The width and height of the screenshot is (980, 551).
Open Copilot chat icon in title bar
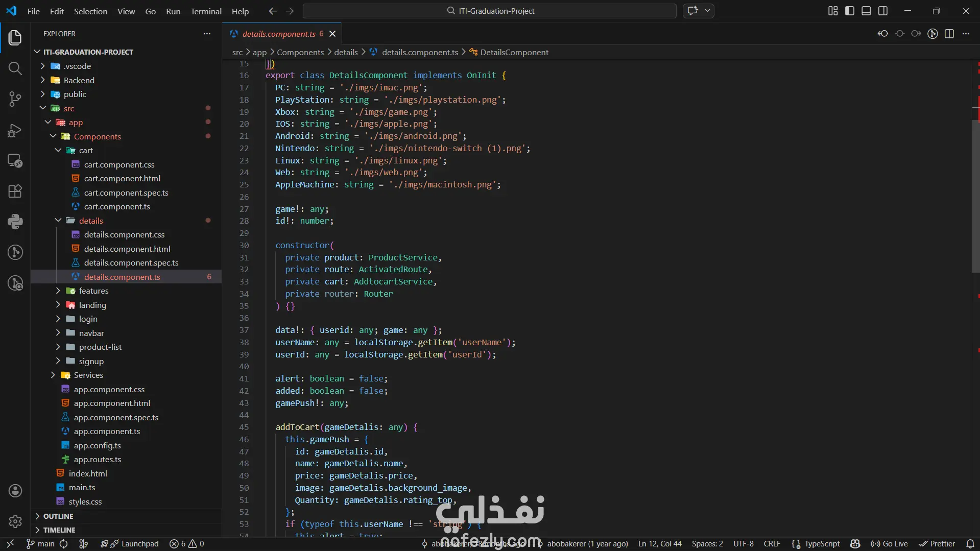[693, 11]
